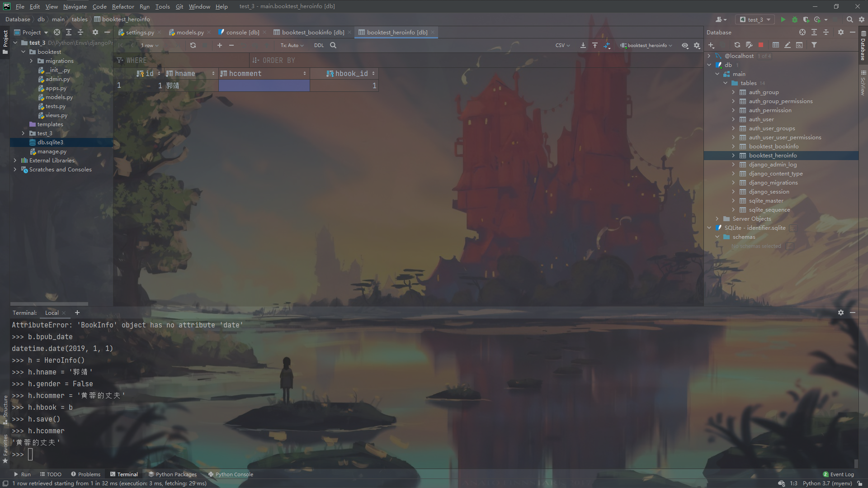
Task: Collapse all in the Database panel
Action: (x=826, y=33)
